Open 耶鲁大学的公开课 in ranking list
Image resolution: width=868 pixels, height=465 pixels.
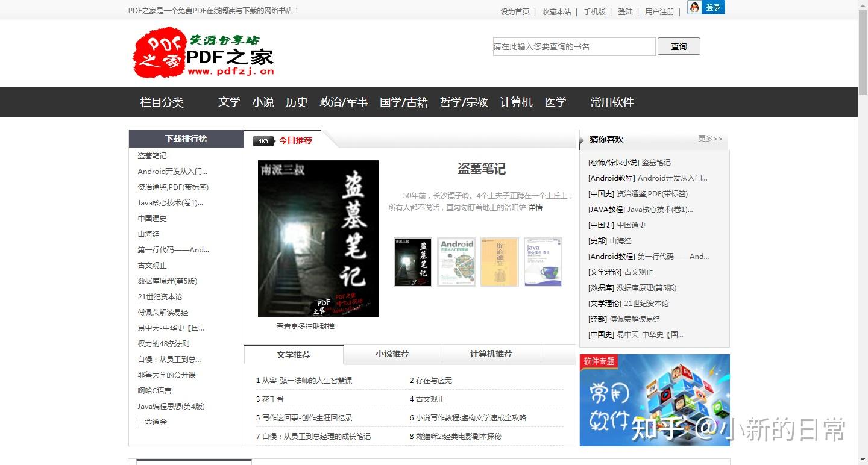tap(166, 375)
